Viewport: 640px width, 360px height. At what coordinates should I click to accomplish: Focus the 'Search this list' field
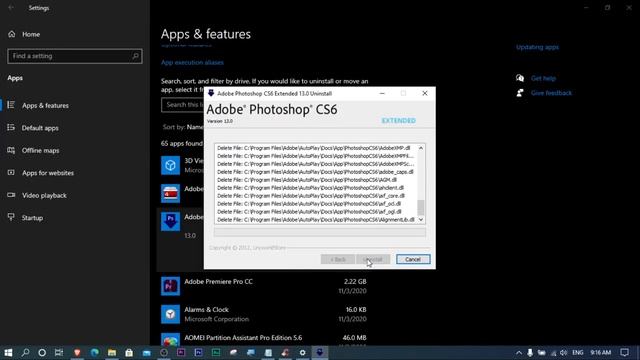click(x=182, y=105)
